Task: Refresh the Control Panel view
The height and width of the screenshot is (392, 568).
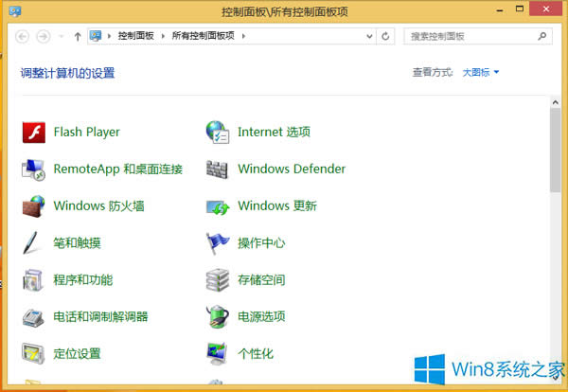Action: (385, 36)
